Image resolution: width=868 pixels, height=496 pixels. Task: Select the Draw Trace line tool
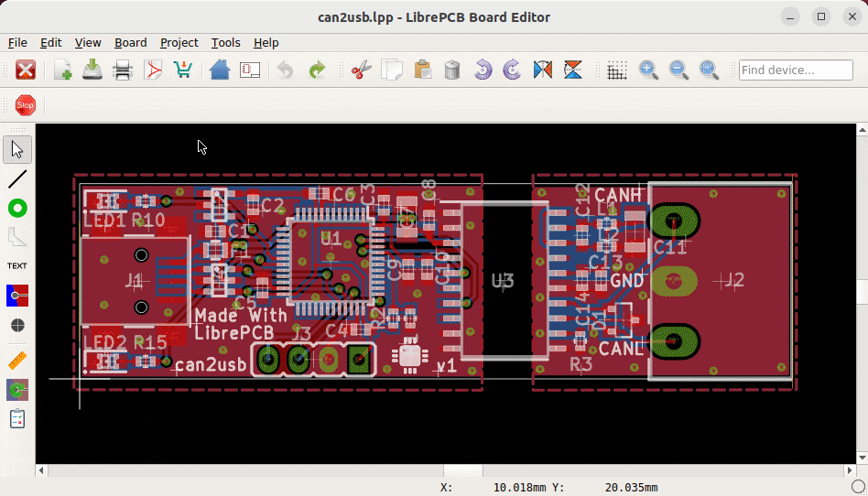17,178
